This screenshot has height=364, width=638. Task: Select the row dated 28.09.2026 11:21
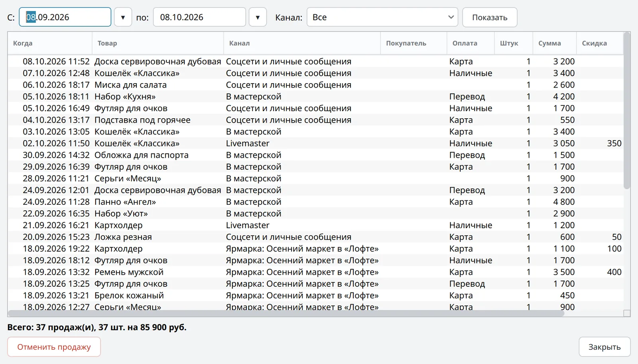(x=315, y=178)
